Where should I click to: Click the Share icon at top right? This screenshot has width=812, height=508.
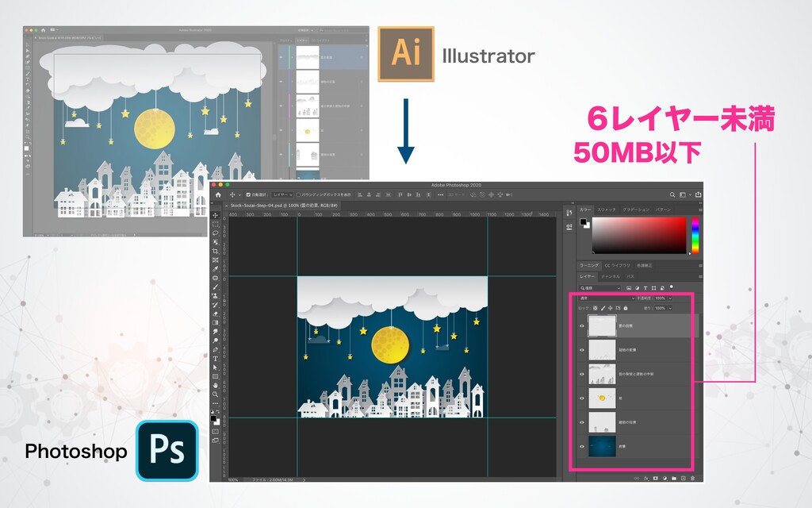698,194
